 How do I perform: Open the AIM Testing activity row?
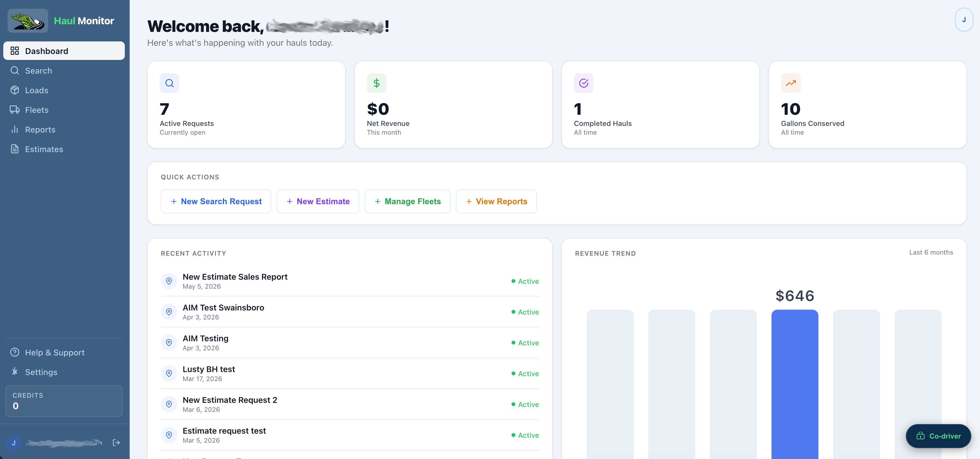pyautogui.click(x=350, y=343)
